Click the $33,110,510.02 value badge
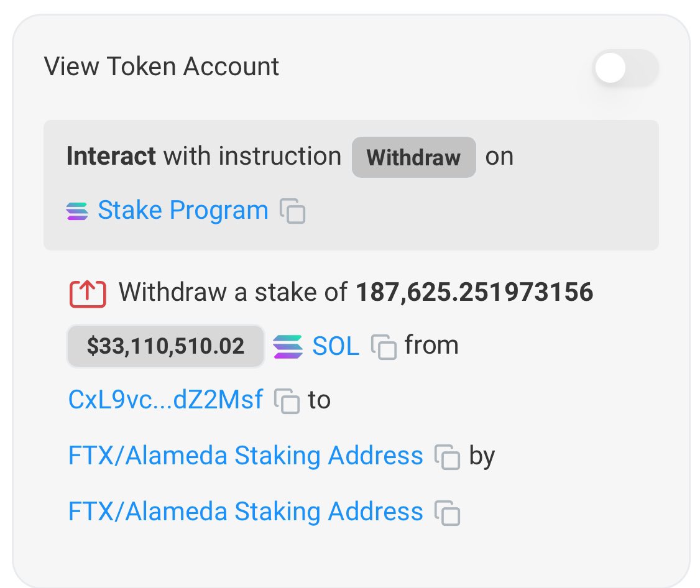The width and height of the screenshot is (700, 588). tap(165, 346)
